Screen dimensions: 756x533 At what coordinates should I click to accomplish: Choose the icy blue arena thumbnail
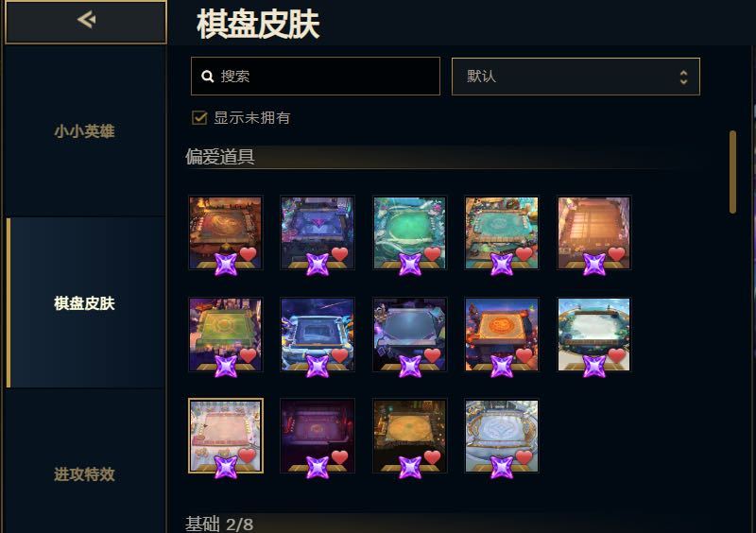(502, 436)
